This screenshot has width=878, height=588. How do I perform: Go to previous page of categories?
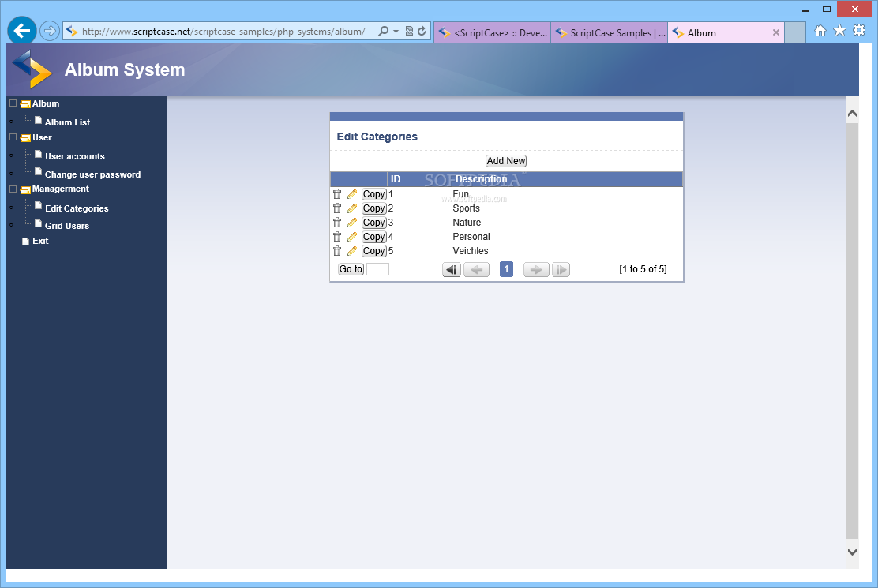477,270
